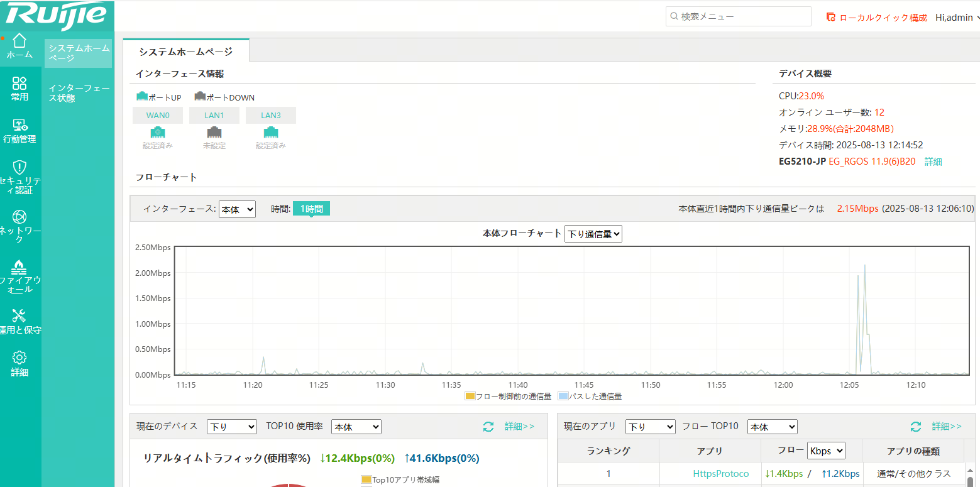The width and height of the screenshot is (980, 487).
Task: Open the 下り通信量 chart type dropdown
Action: click(x=593, y=234)
